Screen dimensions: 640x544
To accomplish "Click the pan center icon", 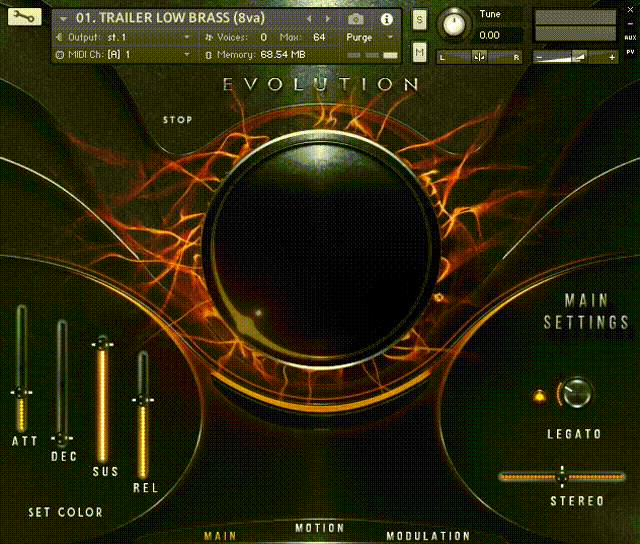I will 479,57.
